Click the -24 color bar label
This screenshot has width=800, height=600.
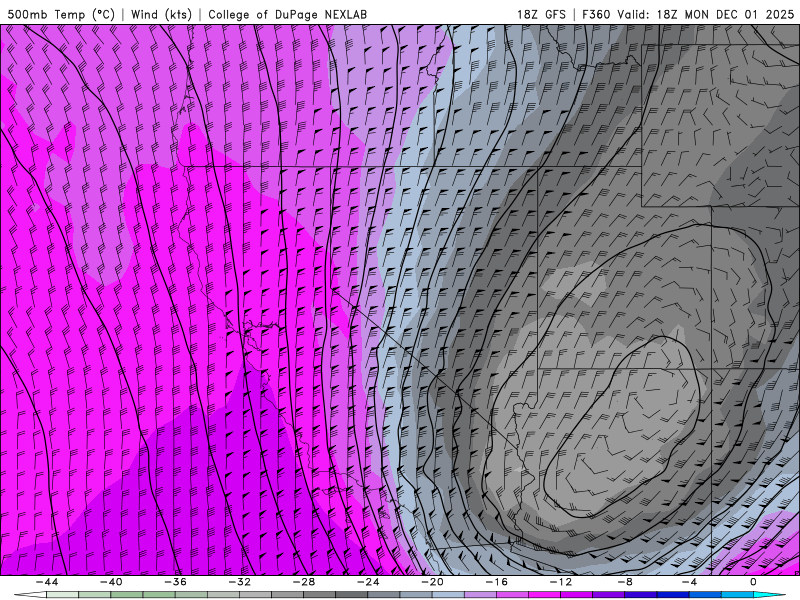point(368,582)
